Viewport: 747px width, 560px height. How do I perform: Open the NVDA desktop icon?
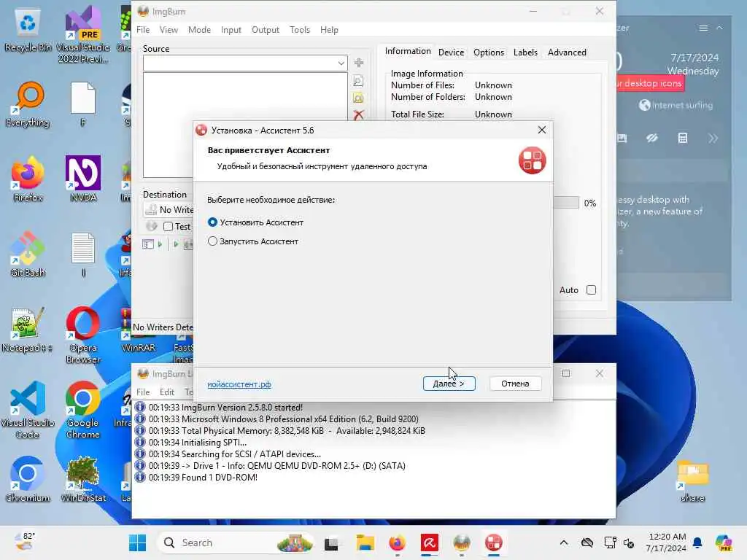(83, 179)
